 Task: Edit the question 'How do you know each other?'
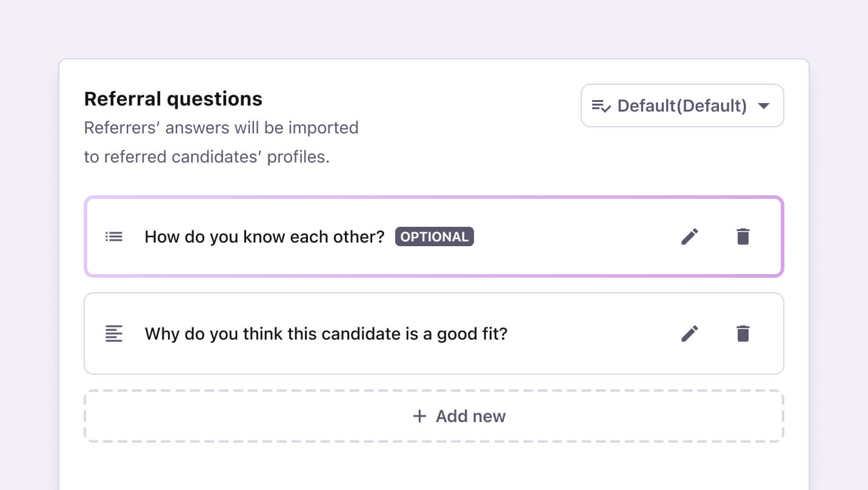click(x=690, y=237)
